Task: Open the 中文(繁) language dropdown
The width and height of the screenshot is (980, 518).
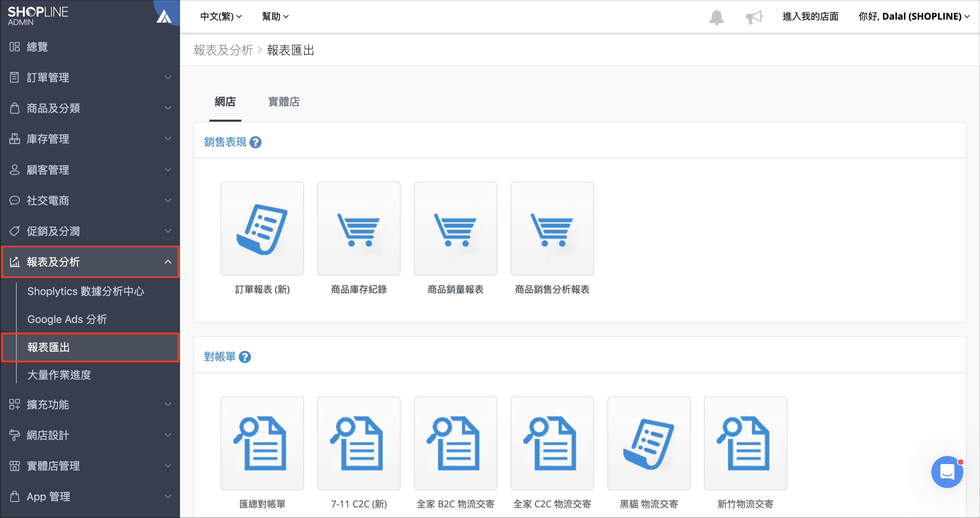Action: coord(221,16)
